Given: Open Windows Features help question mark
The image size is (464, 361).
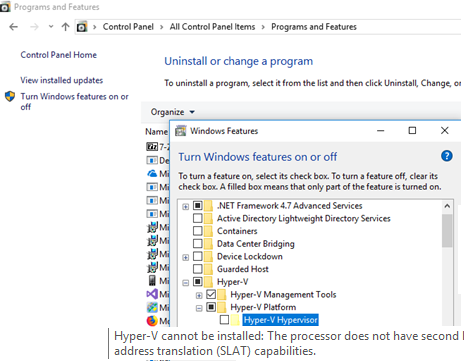Looking at the screenshot, I should (x=447, y=156).
